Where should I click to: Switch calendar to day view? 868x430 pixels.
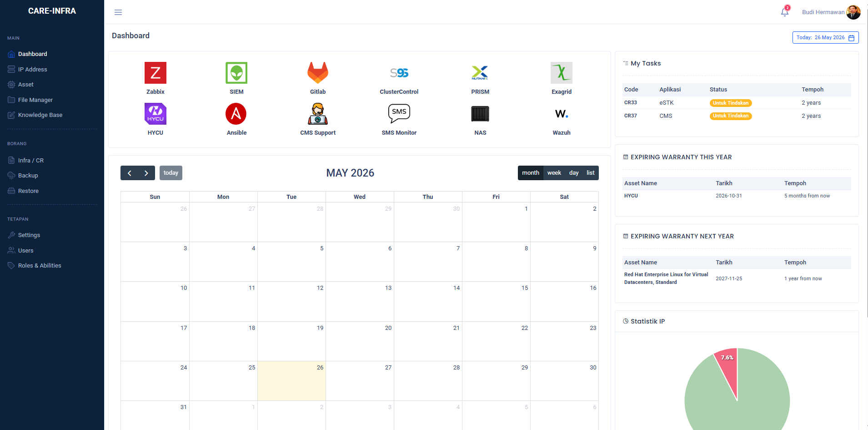point(574,173)
